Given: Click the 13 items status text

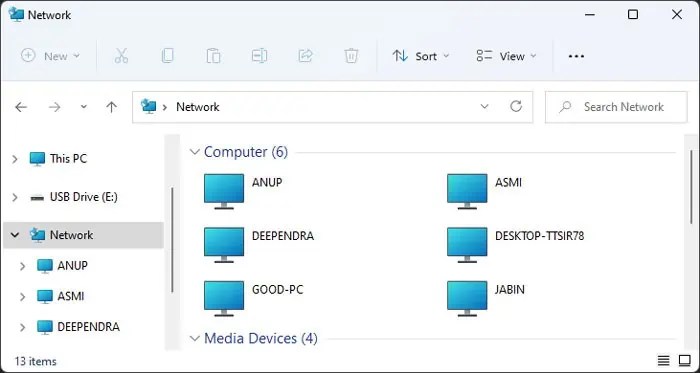Looking at the screenshot, I should click(x=36, y=361).
